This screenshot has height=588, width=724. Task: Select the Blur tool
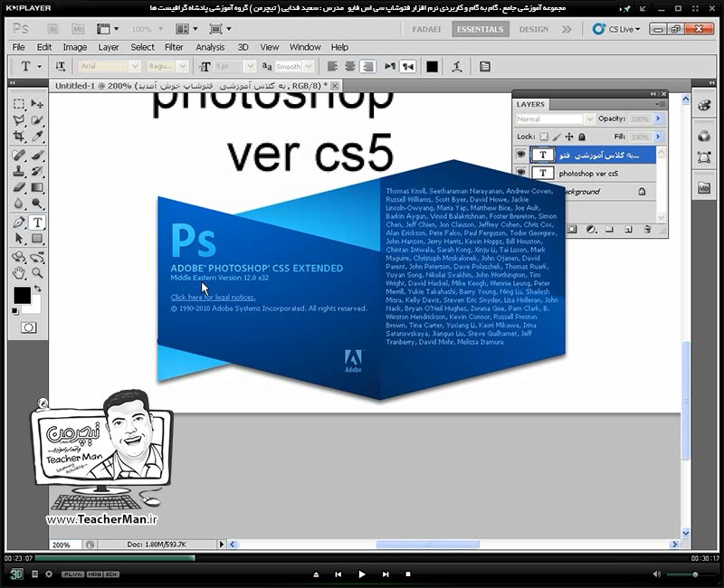(19, 204)
